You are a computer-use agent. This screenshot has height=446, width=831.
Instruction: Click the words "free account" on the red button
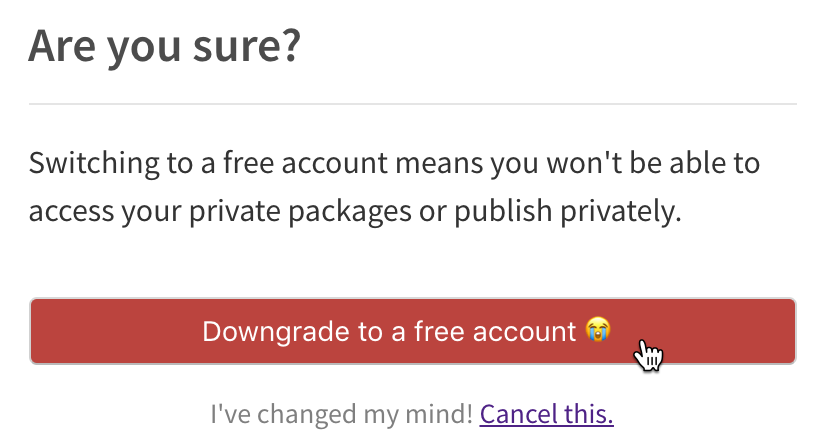point(478,331)
